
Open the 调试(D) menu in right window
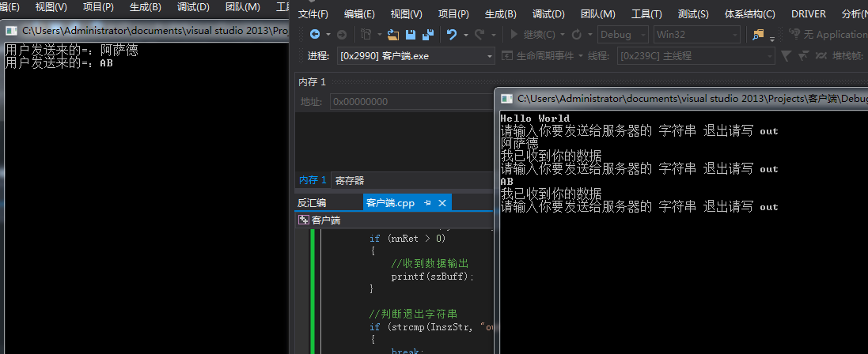click(x=548, y=14)
